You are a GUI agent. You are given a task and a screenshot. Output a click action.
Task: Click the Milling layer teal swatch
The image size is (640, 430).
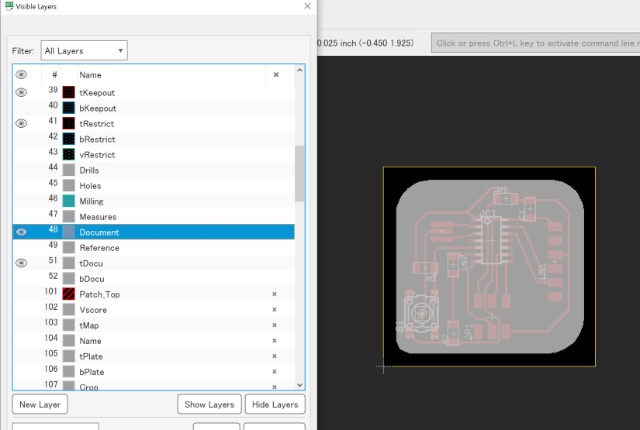(x=69, y=201)
